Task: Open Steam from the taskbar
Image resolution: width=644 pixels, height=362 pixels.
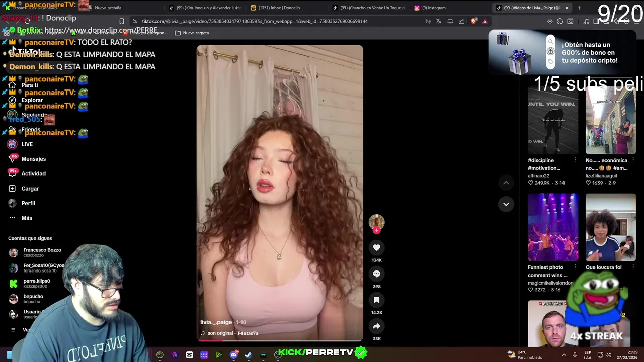Action: (248, 355)
